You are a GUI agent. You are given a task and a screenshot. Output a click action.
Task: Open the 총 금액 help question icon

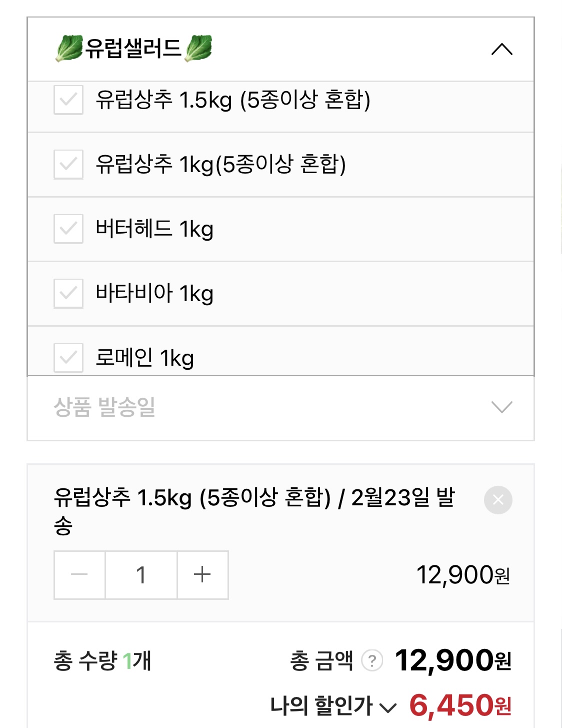click(372, 660)
